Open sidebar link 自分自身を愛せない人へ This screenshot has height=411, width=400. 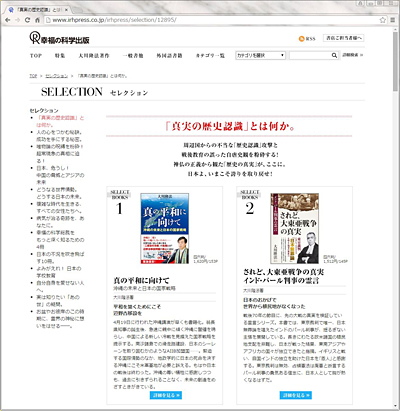(x=60, y=286)
